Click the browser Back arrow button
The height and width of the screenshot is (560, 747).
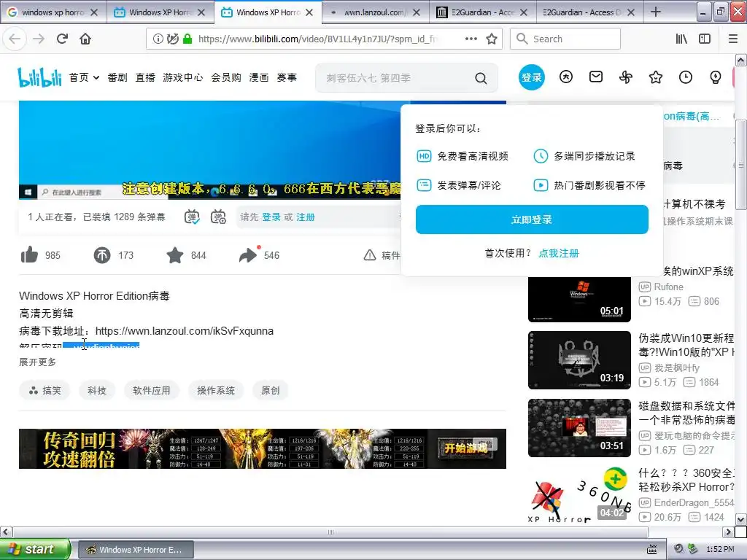(15, 39)
